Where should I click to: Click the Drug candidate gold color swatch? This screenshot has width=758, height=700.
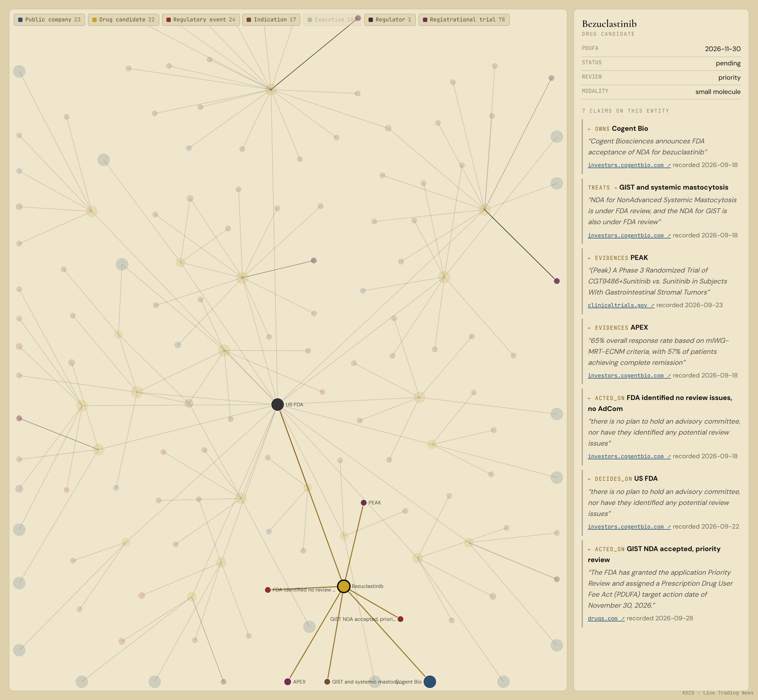[94, 20]
